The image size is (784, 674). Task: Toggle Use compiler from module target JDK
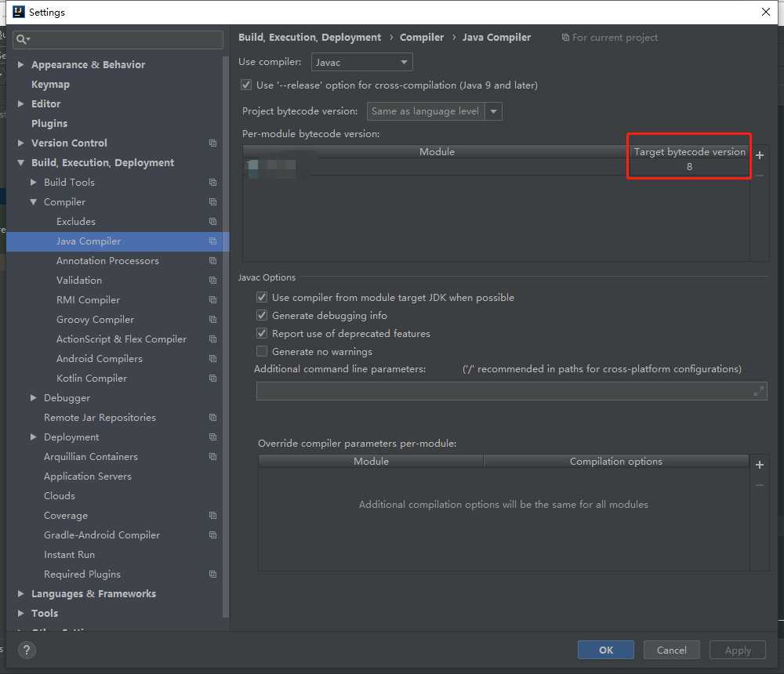(x=262, y=297)
